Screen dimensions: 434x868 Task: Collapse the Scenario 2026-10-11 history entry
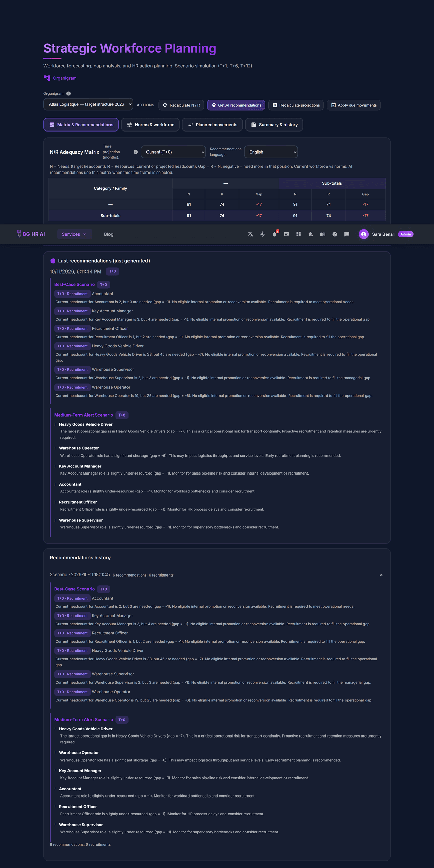click(x=381, y=575)
